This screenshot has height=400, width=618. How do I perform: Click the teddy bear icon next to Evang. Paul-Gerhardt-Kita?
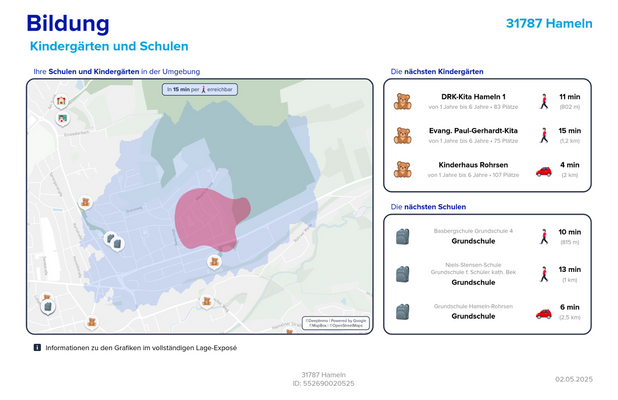pos(403,135)
